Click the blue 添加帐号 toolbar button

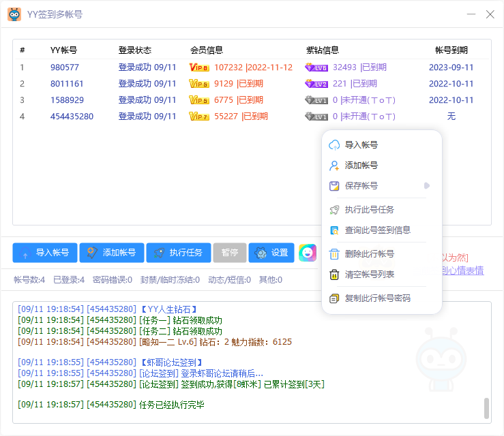(x=112, y=253)
